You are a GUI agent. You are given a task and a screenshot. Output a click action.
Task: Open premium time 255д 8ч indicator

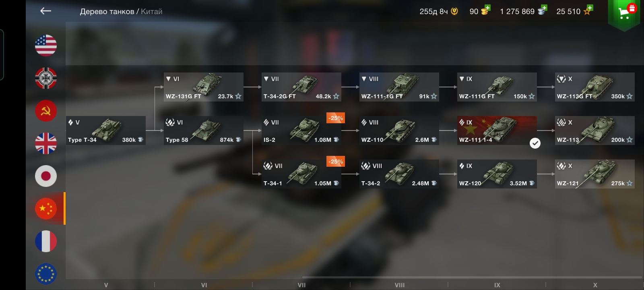439,11
